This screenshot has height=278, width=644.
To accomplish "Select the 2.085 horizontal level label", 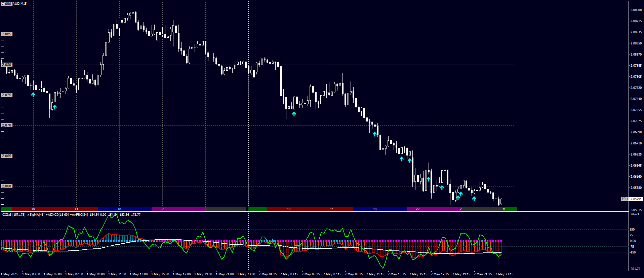I will click(x=7, y=34).
